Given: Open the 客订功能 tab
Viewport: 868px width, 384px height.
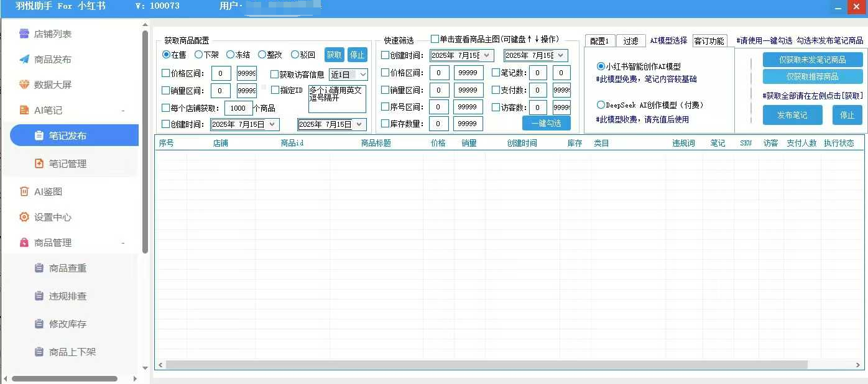Looking at the screenshot, I should (x=709, y=41).
